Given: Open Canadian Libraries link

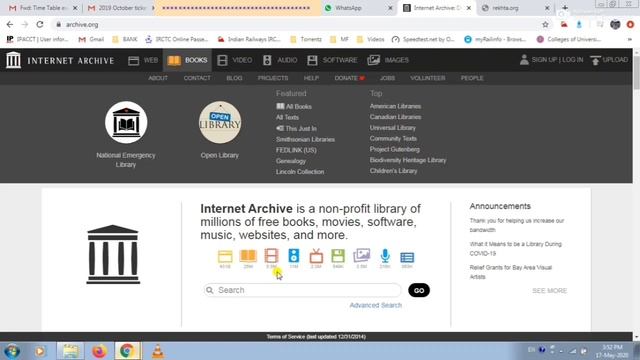Looking at the screenshot, I should [x=396, y=117].
